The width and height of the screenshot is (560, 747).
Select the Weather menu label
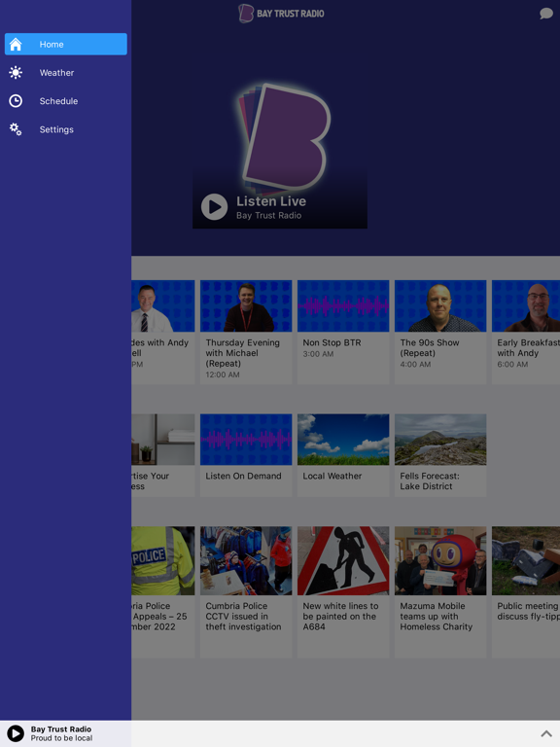coord(56,72)
